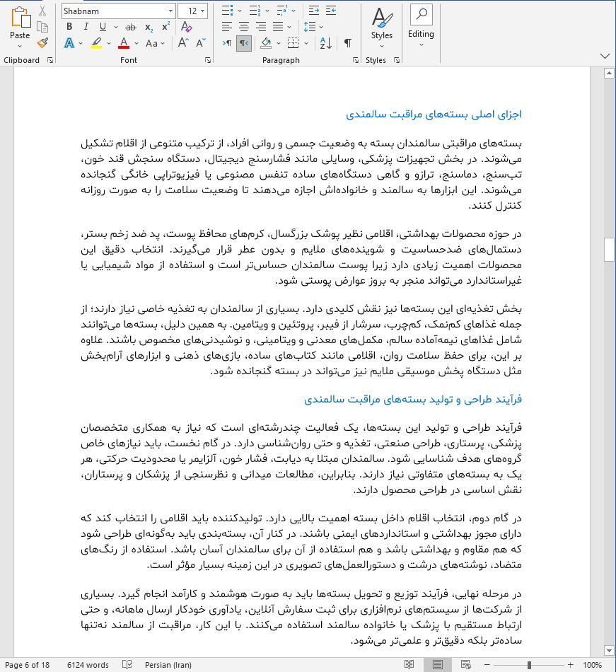The width and height of the screenshot is (616, 672).
Task: Toggle bold formatting
Action: (x=69, y=27)
